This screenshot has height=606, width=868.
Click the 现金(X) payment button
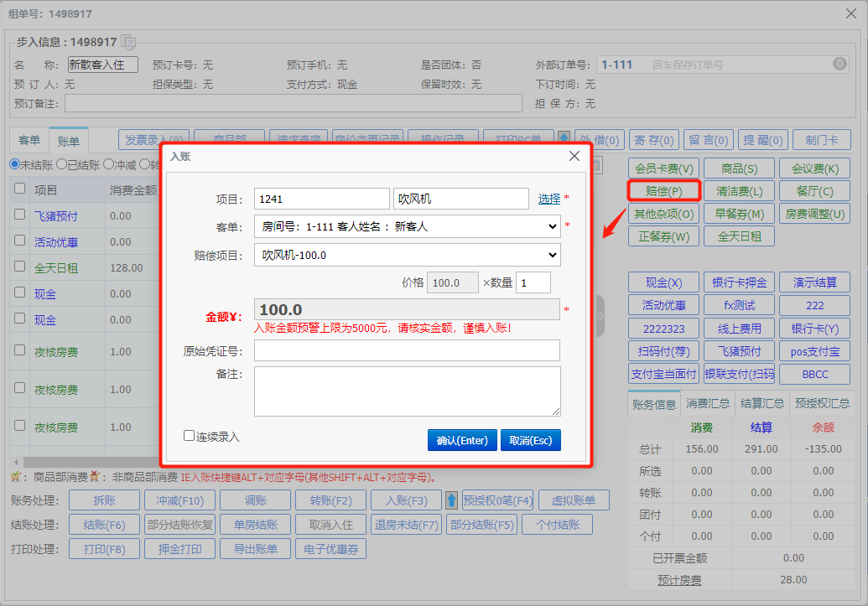pyautogui.click(x=663, y=282)
